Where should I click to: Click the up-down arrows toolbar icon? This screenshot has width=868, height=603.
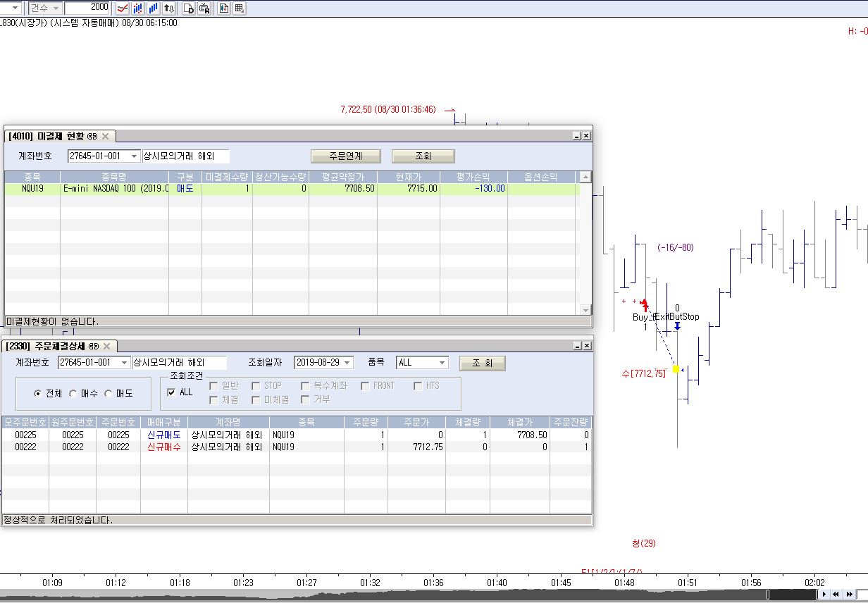169,8
